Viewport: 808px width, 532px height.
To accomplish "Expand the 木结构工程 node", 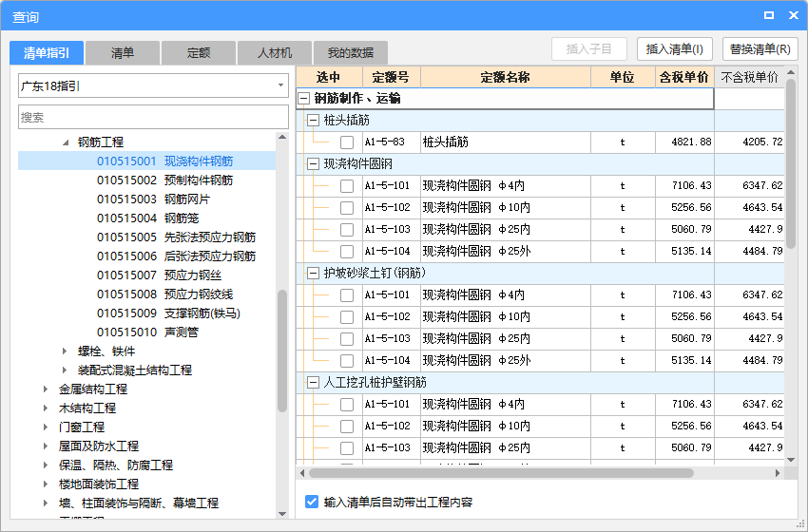I will (46, 408).
